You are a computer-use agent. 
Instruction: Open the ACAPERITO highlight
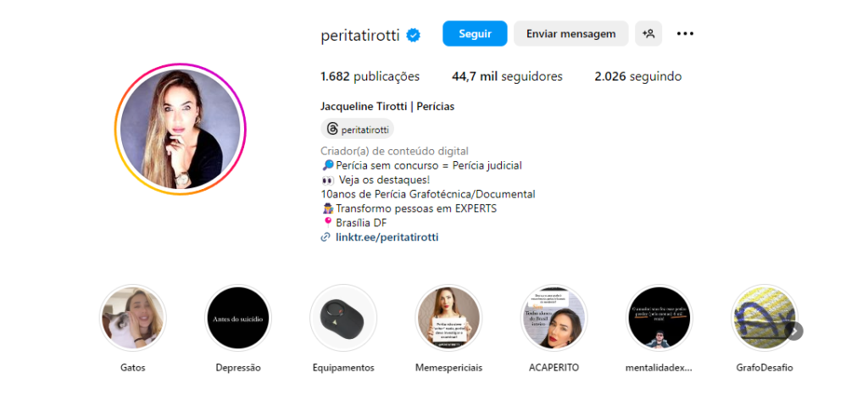[554, 318]
